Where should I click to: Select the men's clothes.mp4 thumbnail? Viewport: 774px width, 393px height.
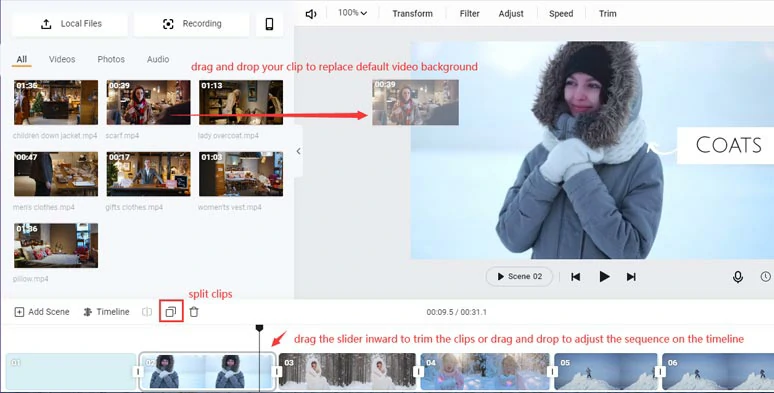pos(56,174)
